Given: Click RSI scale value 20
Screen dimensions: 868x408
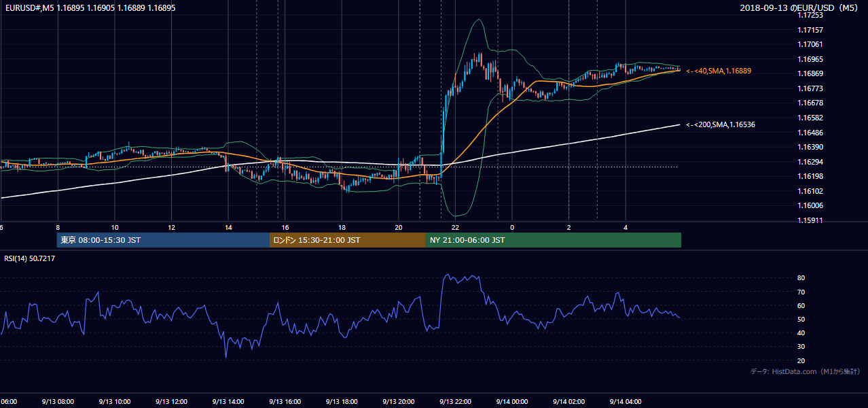Looking at the screenshot, I should (x=801, y=360).
